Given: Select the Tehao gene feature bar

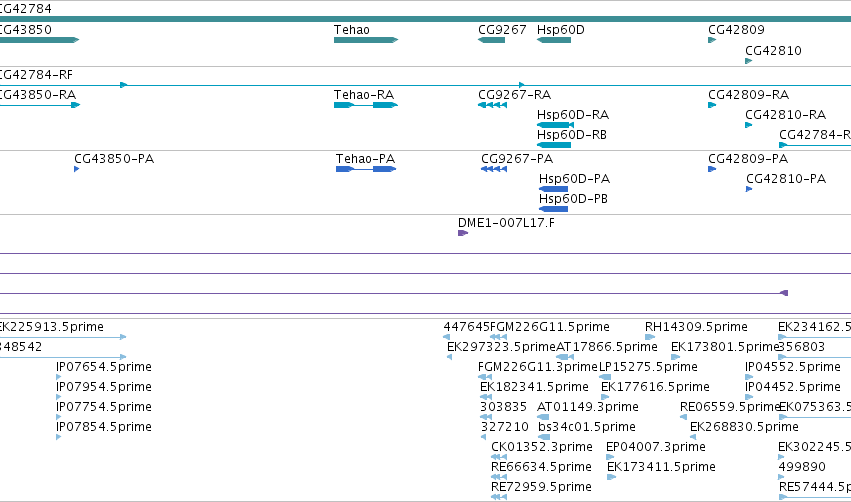Looking at the screenshot, I should coord(366,40).
